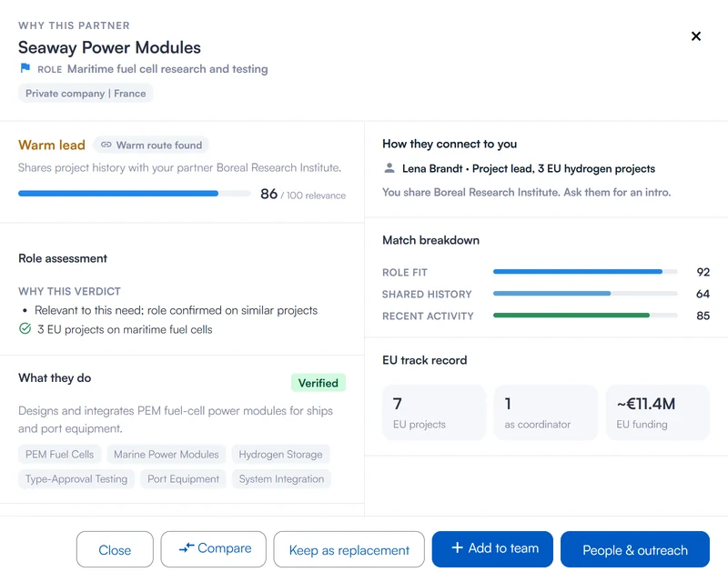Click the Seaway Power Modules title
The height and width of the screenshot is (582, 728).
pyautogui.click(x=109, y=47)
